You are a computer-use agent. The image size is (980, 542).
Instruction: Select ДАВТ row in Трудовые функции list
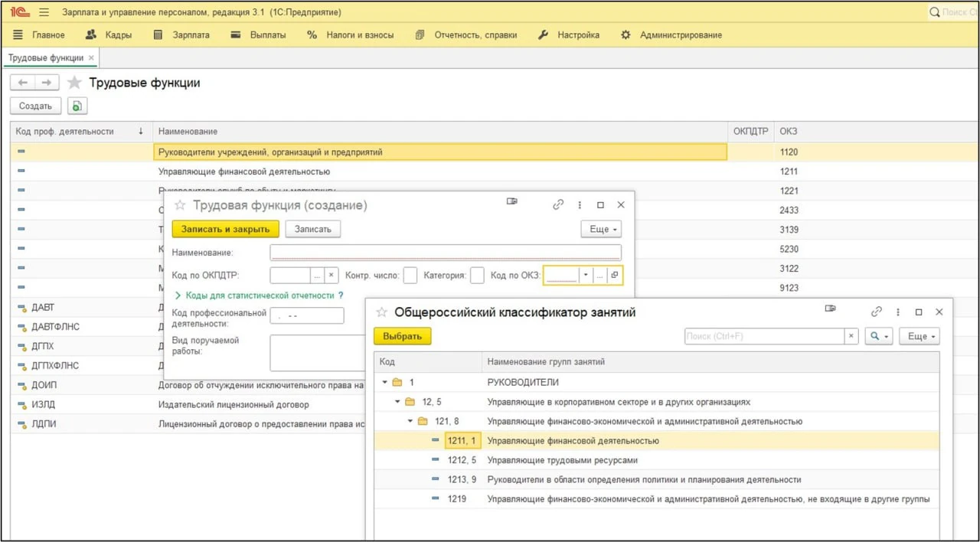tap(43, 308)
